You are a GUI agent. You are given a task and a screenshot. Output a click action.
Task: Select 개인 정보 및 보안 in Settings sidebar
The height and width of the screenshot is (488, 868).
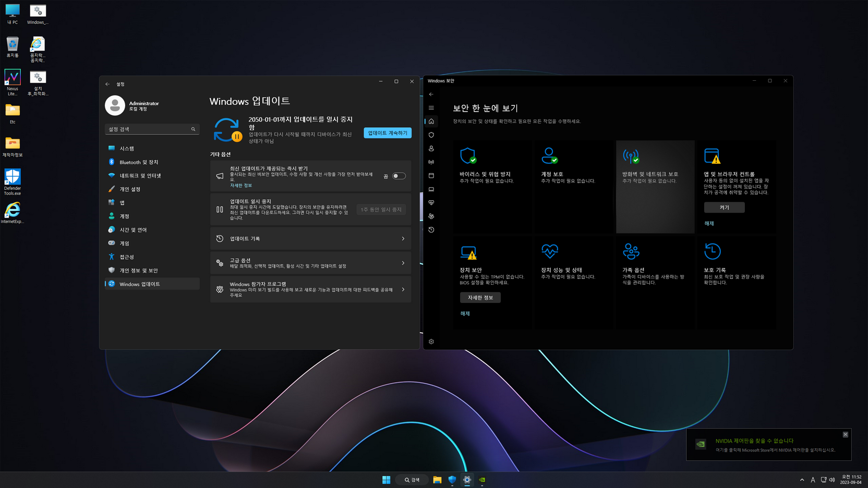pyautogui.click(x=152, y=271)
